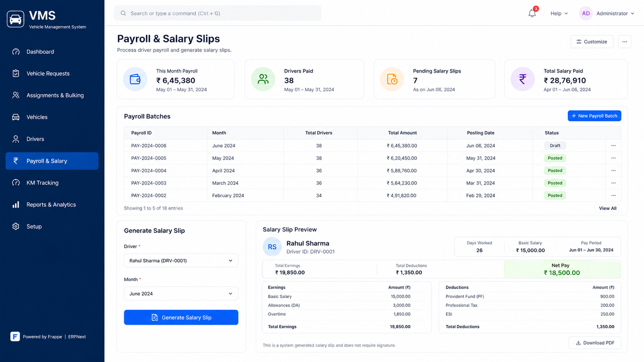644x362 pixels.
Task: Click the This Month Payroll wallet icon
Action: point(135,79)
